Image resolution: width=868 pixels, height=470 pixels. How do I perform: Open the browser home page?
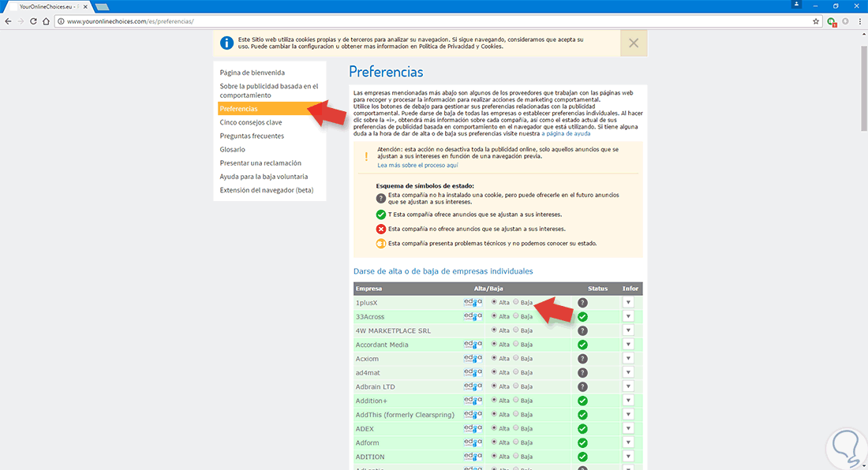pyautogui.click(x=46, y=21)
